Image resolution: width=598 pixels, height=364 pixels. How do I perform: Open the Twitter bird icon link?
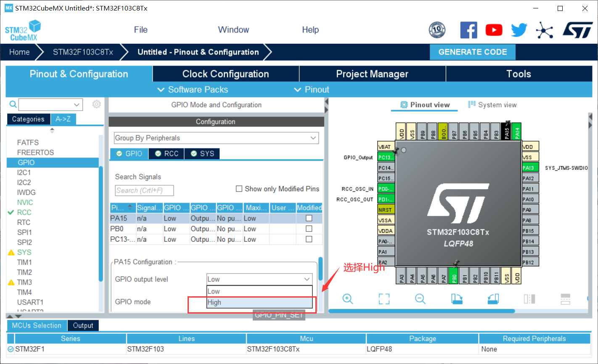point(519,30)
